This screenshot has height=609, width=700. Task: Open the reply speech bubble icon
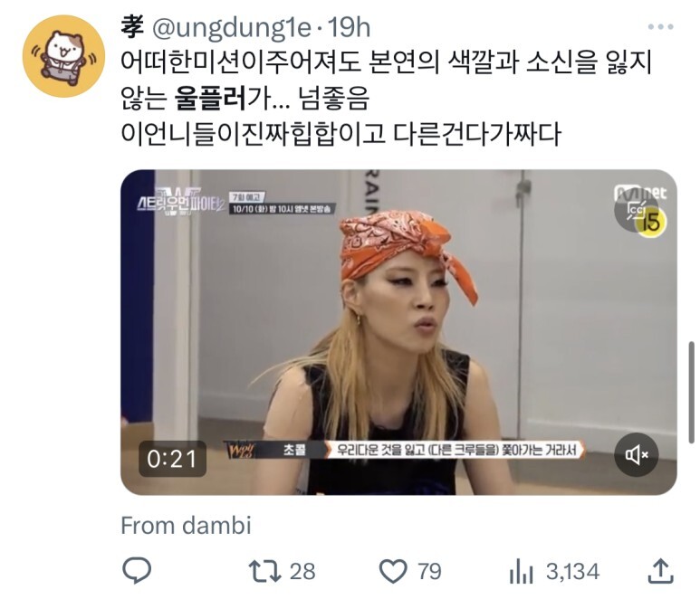coord(137,571)
